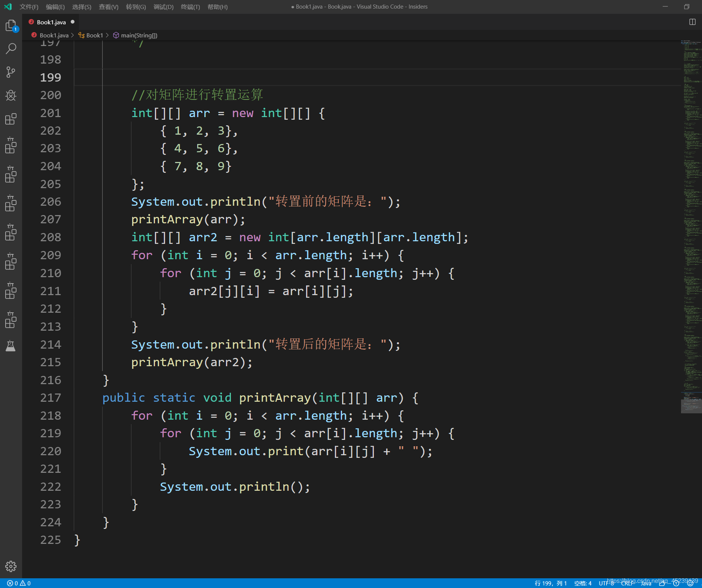The height and width of the screenshot is (588, 702).
Task: Click the Book1 class icon in breadcrumbs
Action: point(81,35)
